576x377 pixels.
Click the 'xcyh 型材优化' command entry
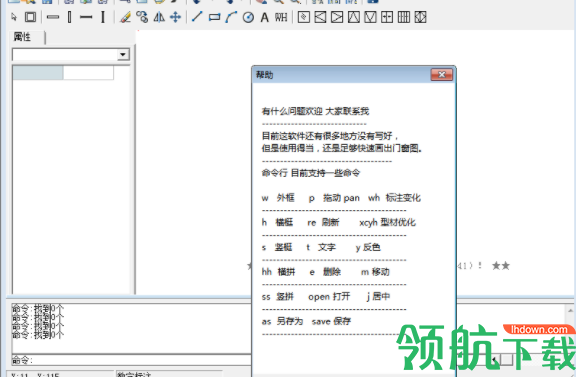(x=388, y=222)
